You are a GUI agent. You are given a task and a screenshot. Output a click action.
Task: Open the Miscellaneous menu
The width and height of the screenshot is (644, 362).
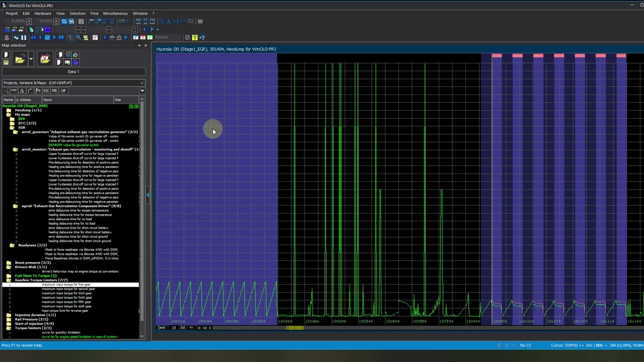click(x=115, y=14)
